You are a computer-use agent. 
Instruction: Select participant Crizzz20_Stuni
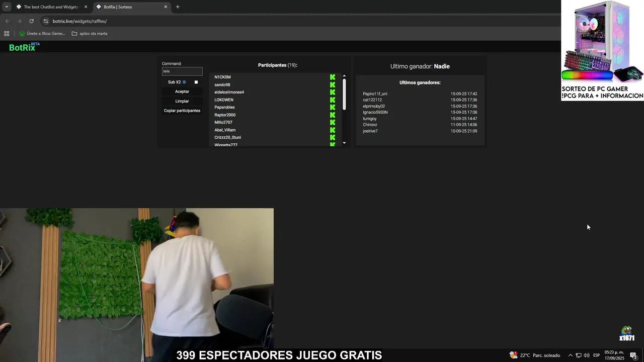click(227, 138)
